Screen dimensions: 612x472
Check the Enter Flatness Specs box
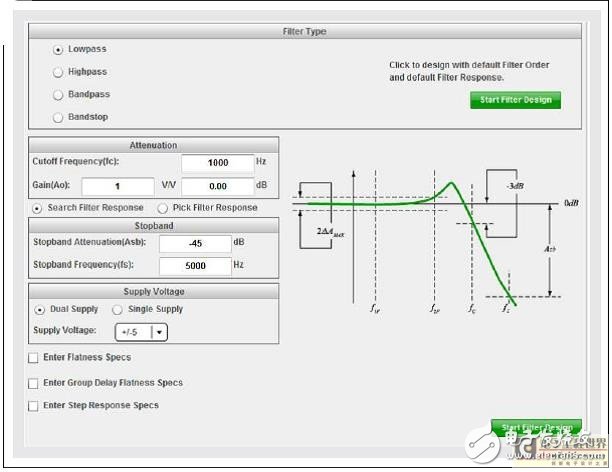coord(33,358)
